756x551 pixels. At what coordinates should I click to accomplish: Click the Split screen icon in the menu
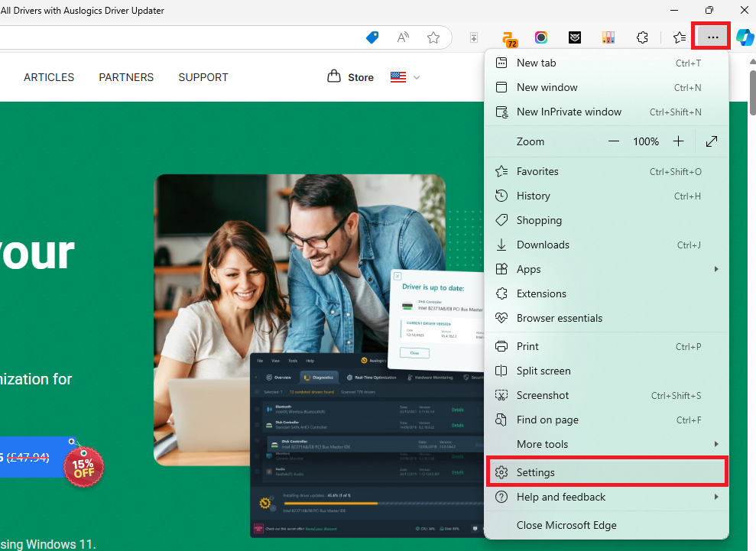(x=501, y=371)
